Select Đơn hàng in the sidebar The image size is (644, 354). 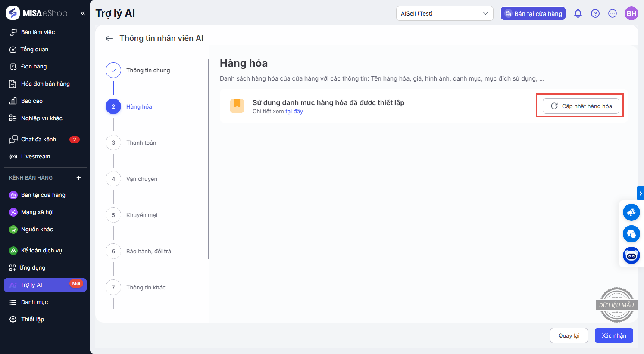[x=34, y=66]
